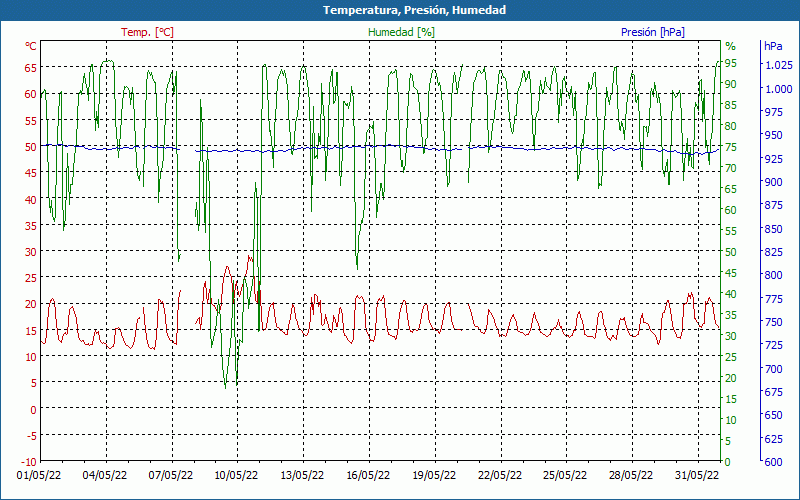800x500 pixels.
Task: Click the blue '925' pressure axis value
Action: [773, 159]
